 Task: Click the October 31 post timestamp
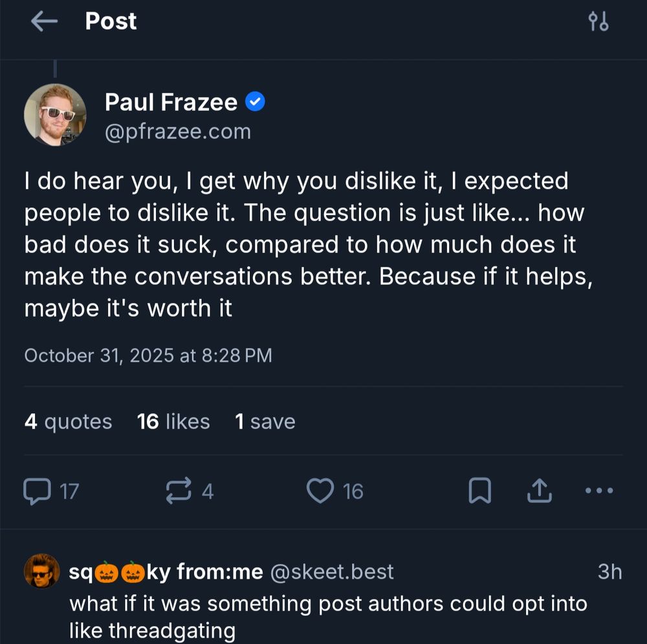(x=148, y=355)
